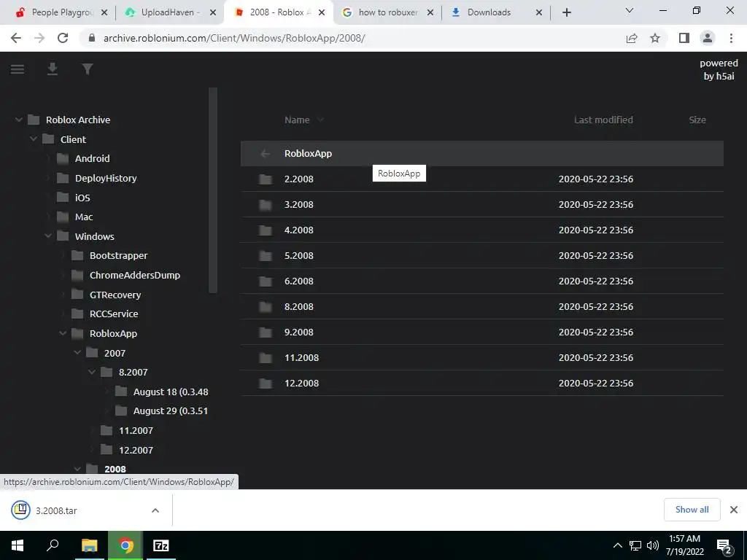Screen dimensions: 747x560
Task: Open notification center icon
Action: pos(724,545)
